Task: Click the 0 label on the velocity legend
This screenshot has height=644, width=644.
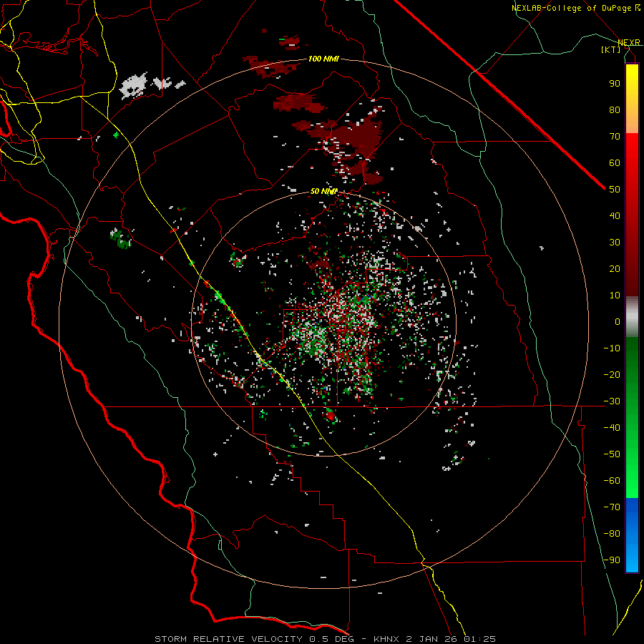Action: pyautogui.click(x=618, y=321)
